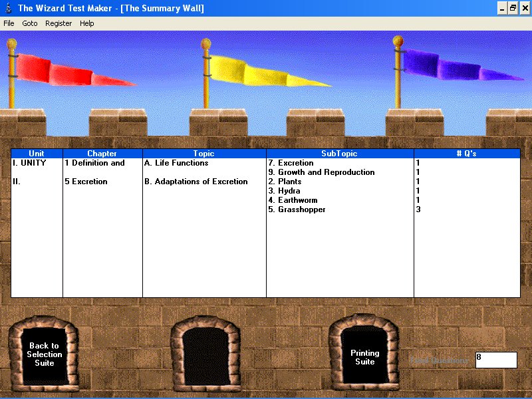This screenshot has height=399, width=532.
Task: Click the wizard app icon in title bar
Action: (x=7, y=8)
